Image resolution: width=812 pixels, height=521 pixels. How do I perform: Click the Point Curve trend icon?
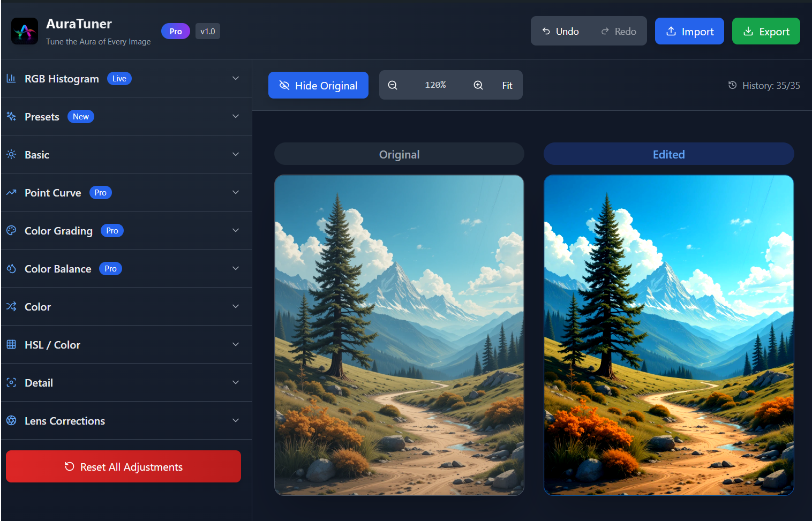coord(11,192)
